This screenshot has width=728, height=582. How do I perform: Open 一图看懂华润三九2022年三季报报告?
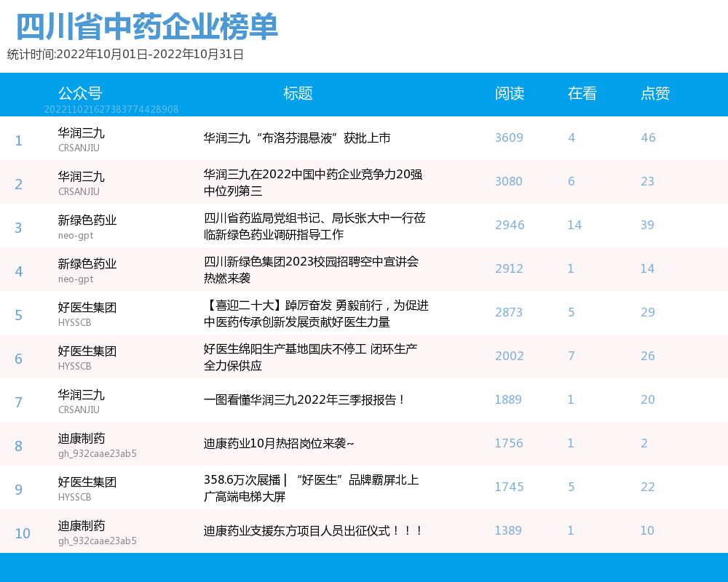[x=304, y=399]
